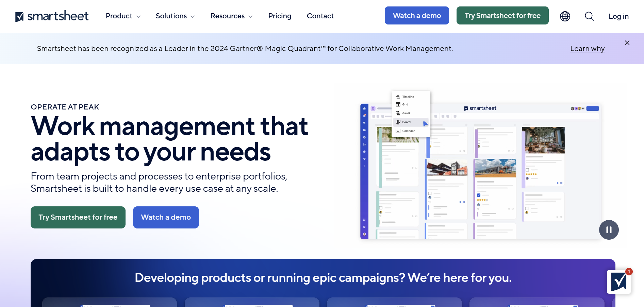Screen dimensions: 644x307
Task: Expand the Solutions menu
Action: (175, 16)
